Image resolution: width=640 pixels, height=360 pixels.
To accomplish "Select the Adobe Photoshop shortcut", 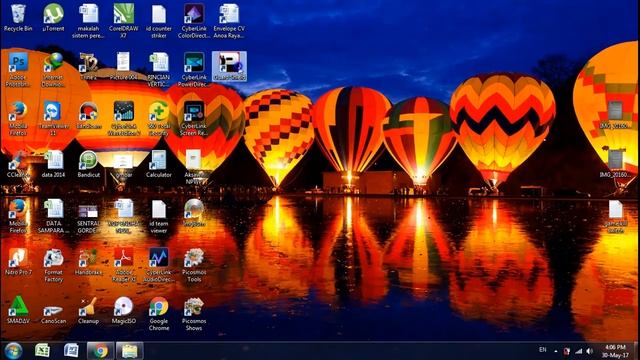I will click(x=18, y=69).
